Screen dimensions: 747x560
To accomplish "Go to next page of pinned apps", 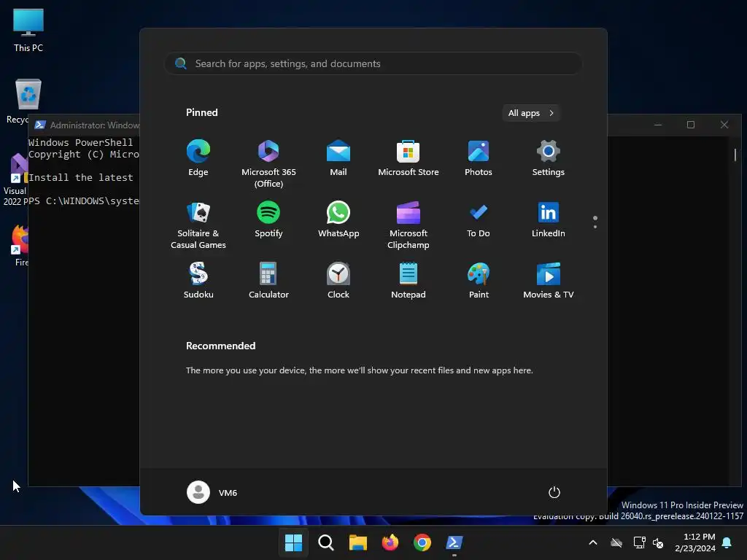I will 595,227.
